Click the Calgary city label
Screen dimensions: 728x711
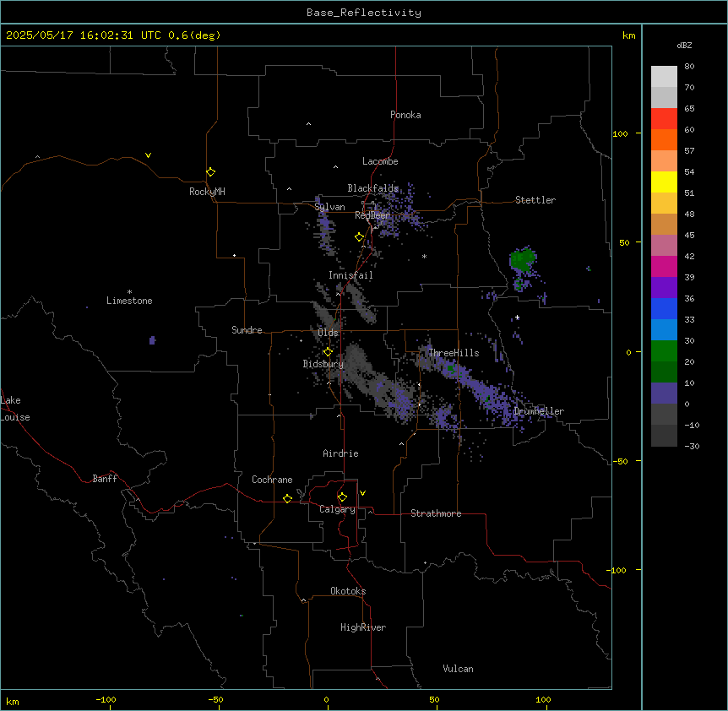point(337,509)
